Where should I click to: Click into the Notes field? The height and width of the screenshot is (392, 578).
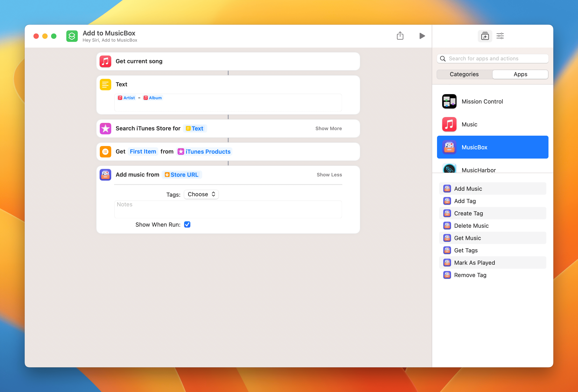click(x=228, y=209)
